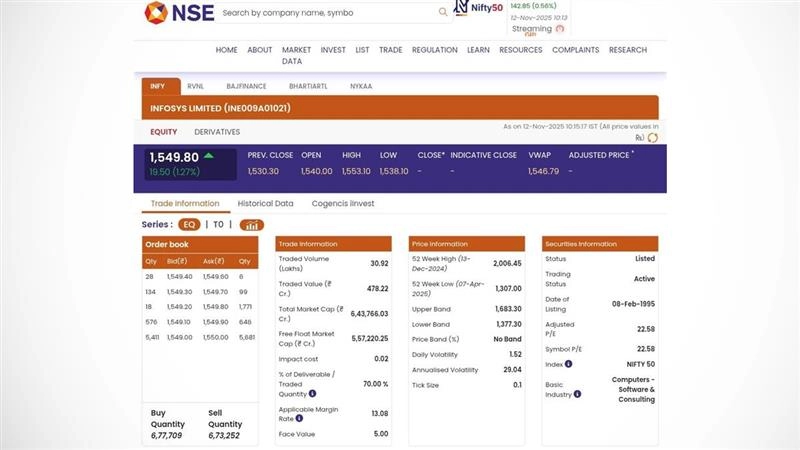Click the search magnifier icon
The height and width of the screenshot is (450, 800).
[443, 13]
